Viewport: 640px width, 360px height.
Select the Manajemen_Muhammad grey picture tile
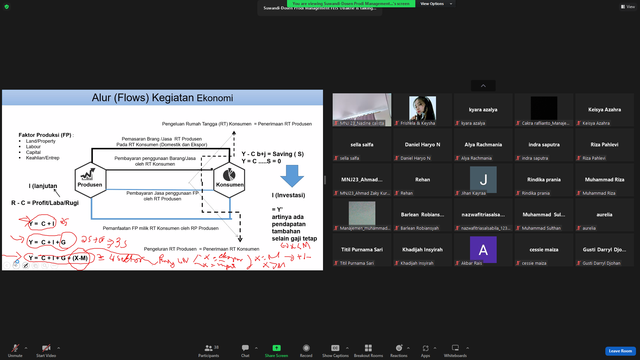[362, 215]
